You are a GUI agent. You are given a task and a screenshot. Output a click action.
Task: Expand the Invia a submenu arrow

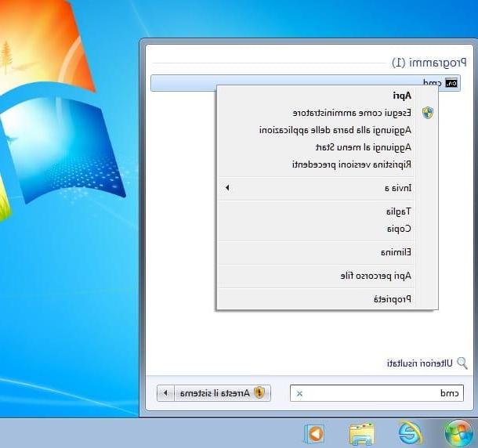(x=227, y=188)
